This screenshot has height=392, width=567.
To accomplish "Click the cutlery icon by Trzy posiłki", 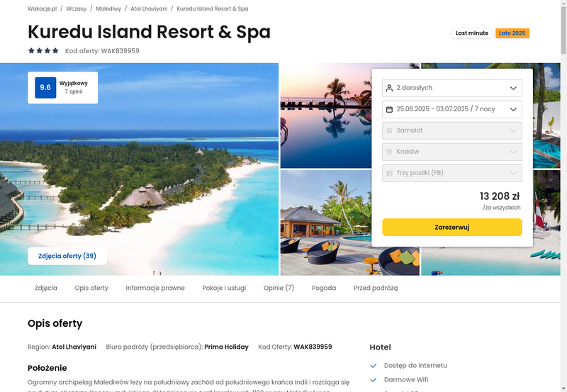I will (x=389, y=173).
